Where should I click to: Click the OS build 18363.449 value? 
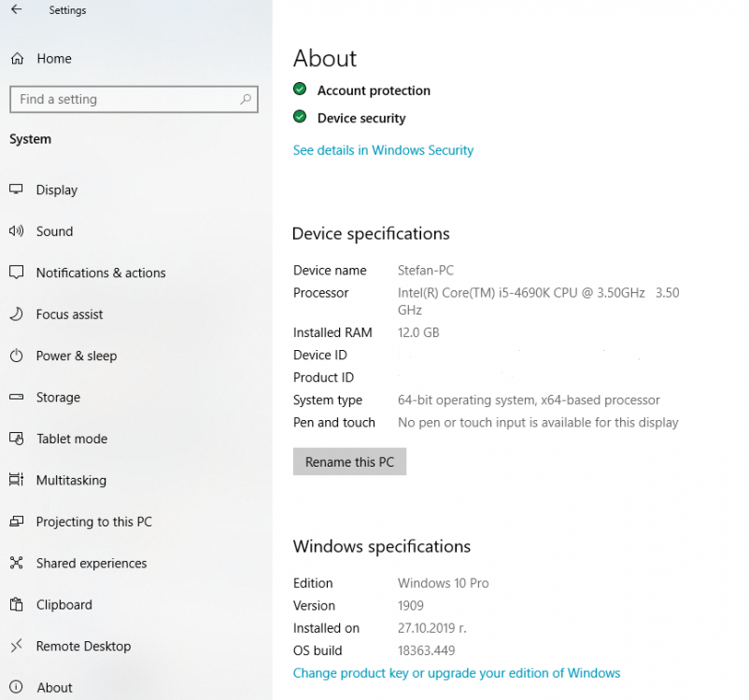click(427, 651)
